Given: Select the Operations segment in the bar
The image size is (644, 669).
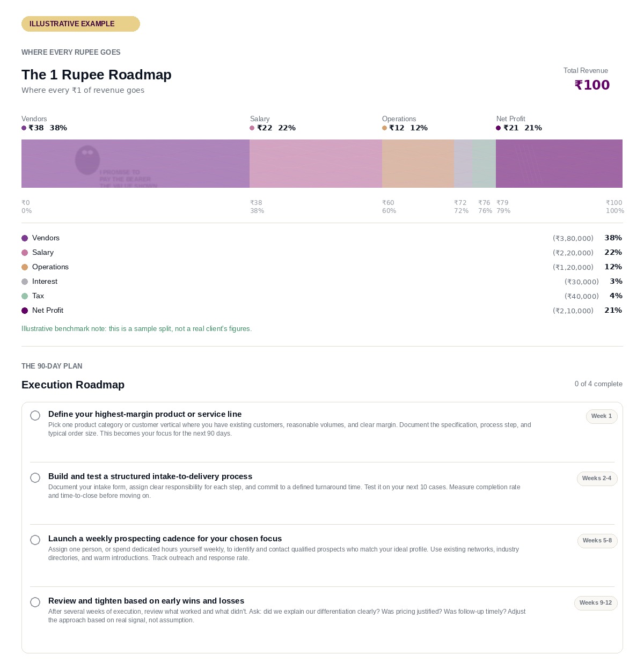Looking at the screenshot, I should click(x=418, y=164).
